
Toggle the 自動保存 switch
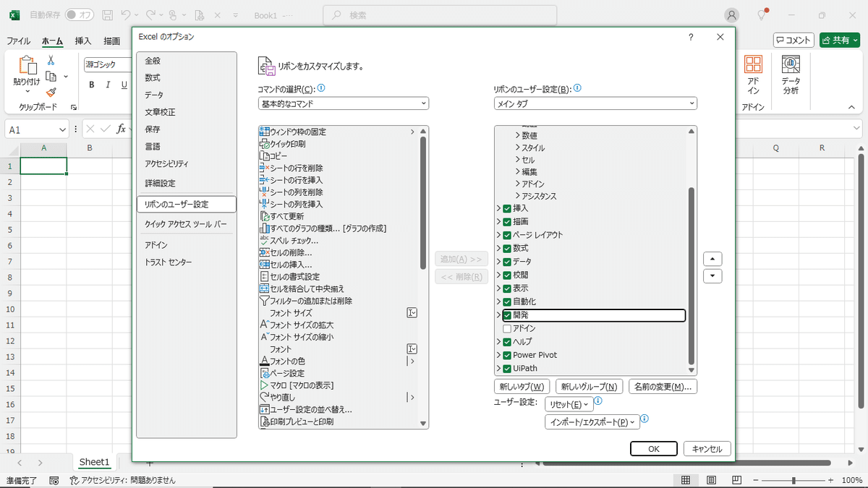click(x=79, y=15)
